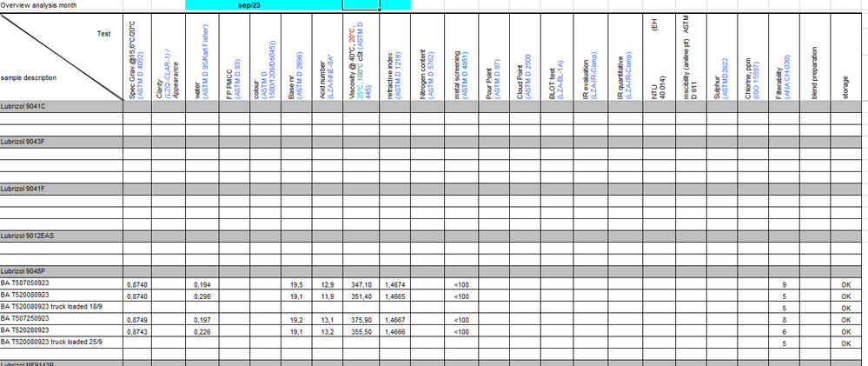This screenshot has width=868, height=366.
Task: Click refractive index value '1,4666'
Action: [395, 332]
